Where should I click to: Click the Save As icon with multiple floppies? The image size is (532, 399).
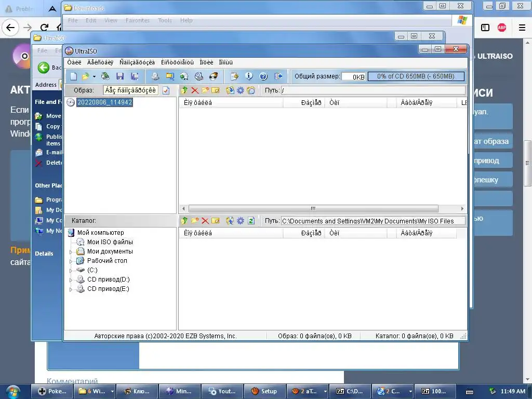point(135,76)
